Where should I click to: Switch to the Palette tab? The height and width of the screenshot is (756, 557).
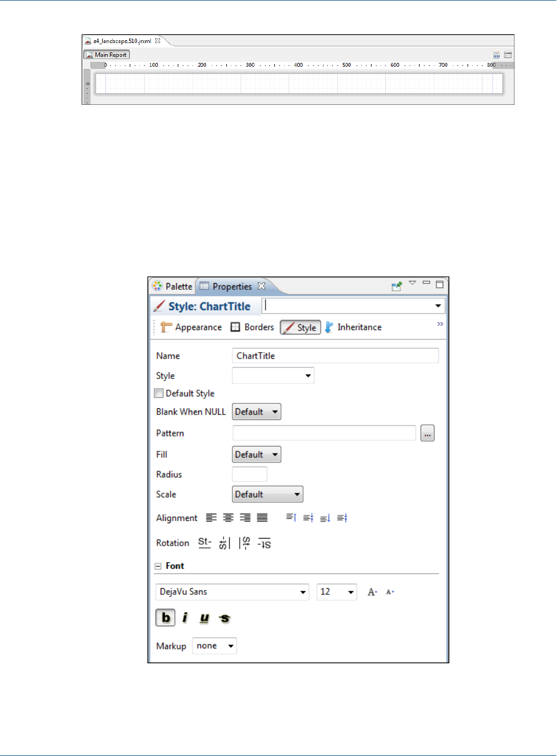point(173,286)
